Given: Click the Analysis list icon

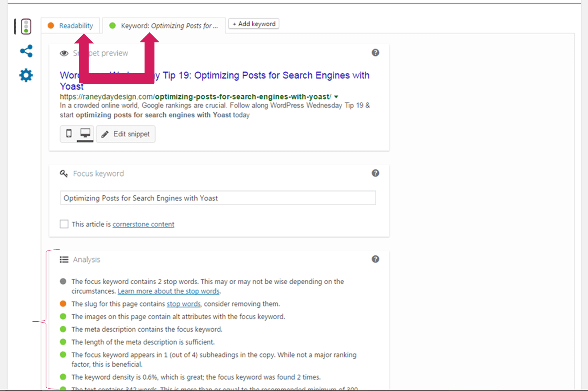Looking at the screenshot, I should pos(64,260).
